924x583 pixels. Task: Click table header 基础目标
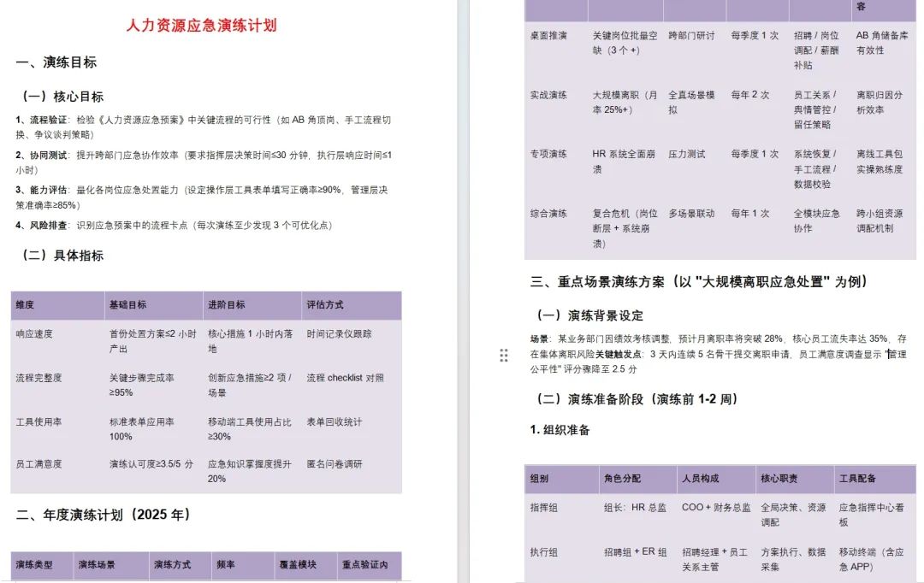point(127,305)
